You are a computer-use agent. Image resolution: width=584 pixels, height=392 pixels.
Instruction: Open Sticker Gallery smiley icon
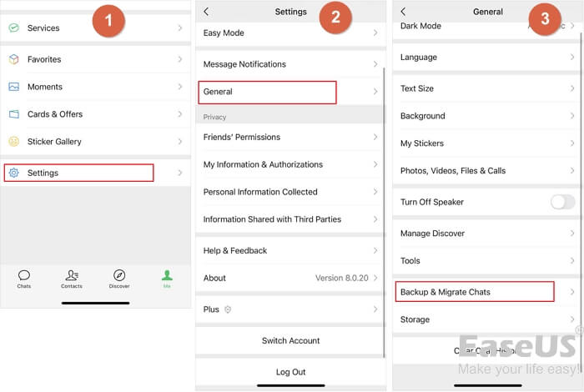coord(13,142)
